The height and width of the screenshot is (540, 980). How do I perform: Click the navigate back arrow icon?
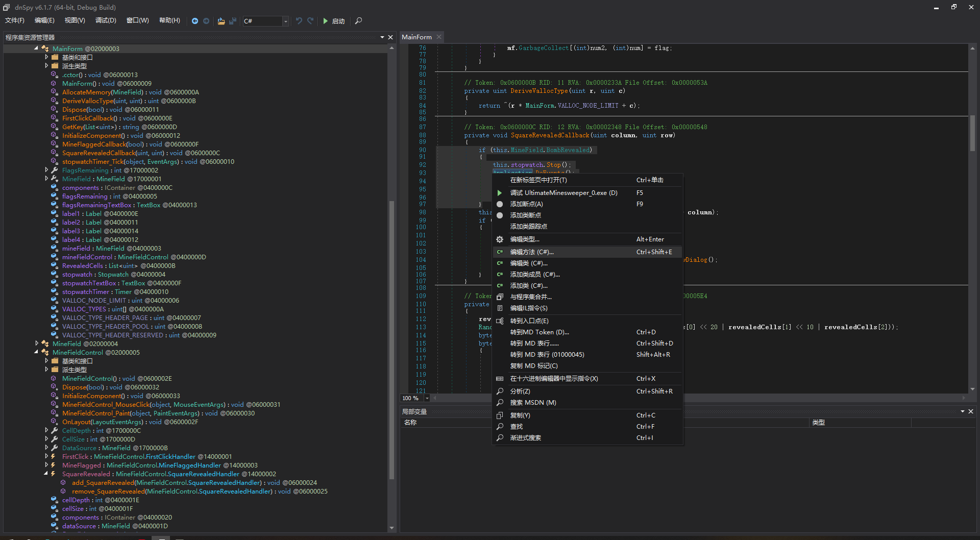click(x=194, y=21)
